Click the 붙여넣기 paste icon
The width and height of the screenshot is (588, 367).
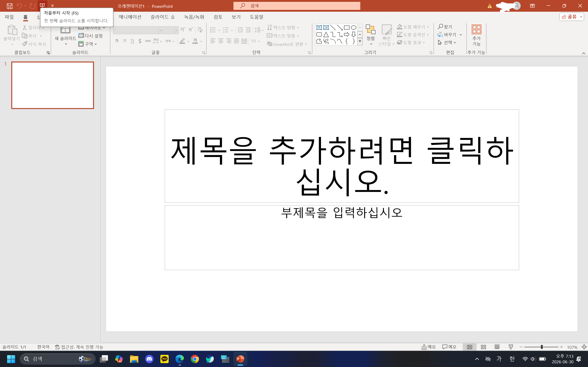12,30
